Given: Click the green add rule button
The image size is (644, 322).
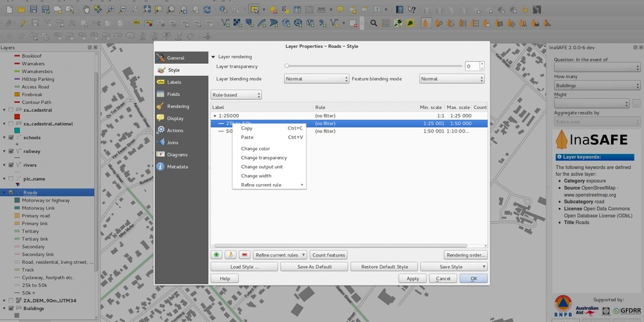Looking at the screenshot, I should point(216,255).
